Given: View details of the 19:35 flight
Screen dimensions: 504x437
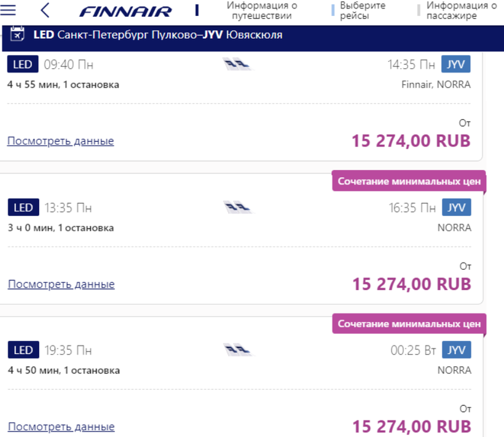Looking at the screenshot, I should [x=61, y=427].
